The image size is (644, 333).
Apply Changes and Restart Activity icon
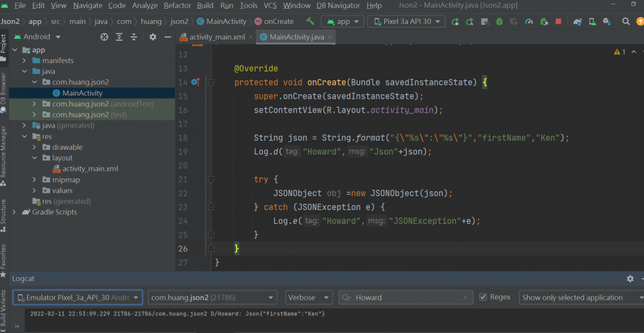coord(469,21)
